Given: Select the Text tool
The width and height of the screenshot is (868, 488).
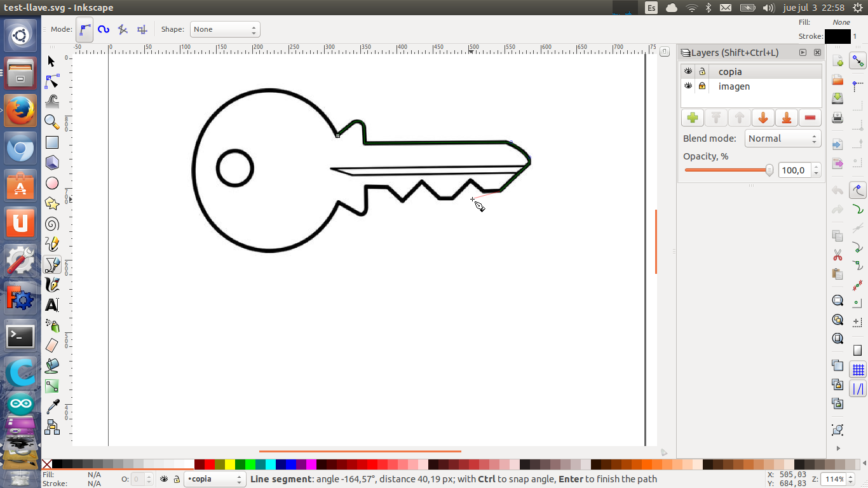Looking at the screenshot, I should [51, 305].
